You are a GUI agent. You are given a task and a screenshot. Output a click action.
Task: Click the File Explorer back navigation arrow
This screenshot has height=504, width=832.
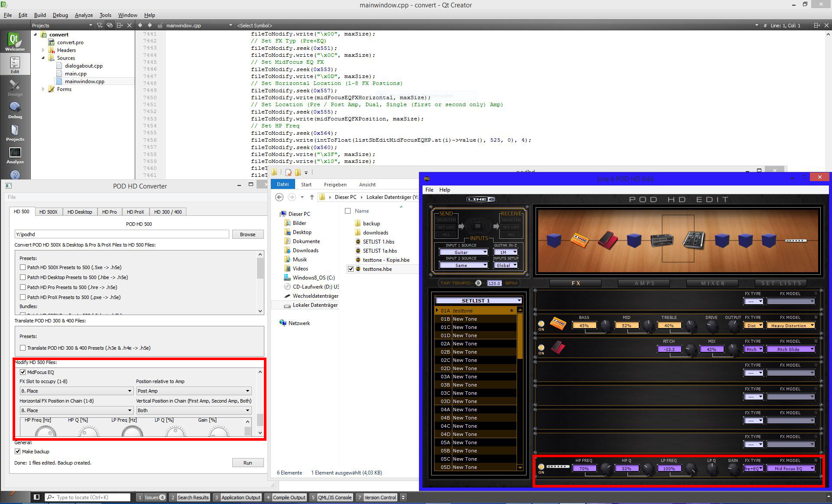coord(279,197)
